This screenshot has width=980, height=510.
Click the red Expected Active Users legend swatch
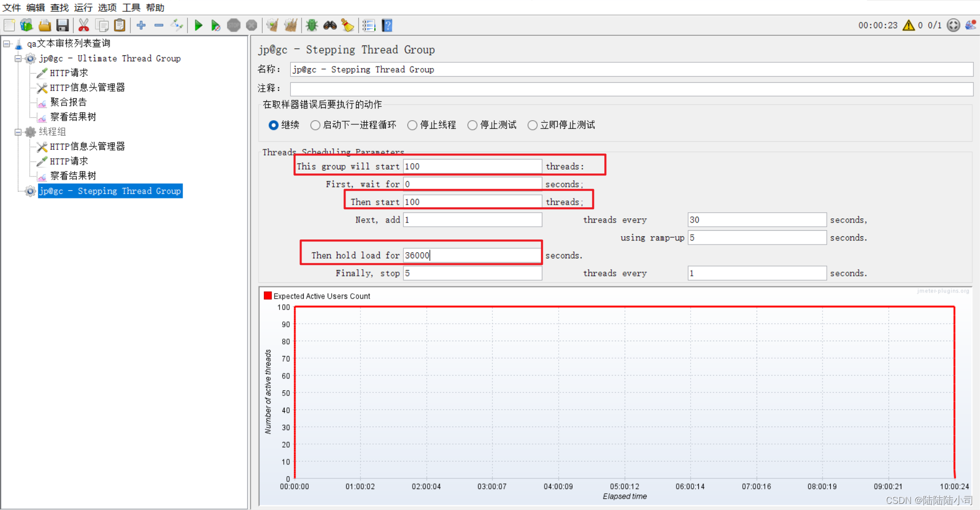(267, 295)
